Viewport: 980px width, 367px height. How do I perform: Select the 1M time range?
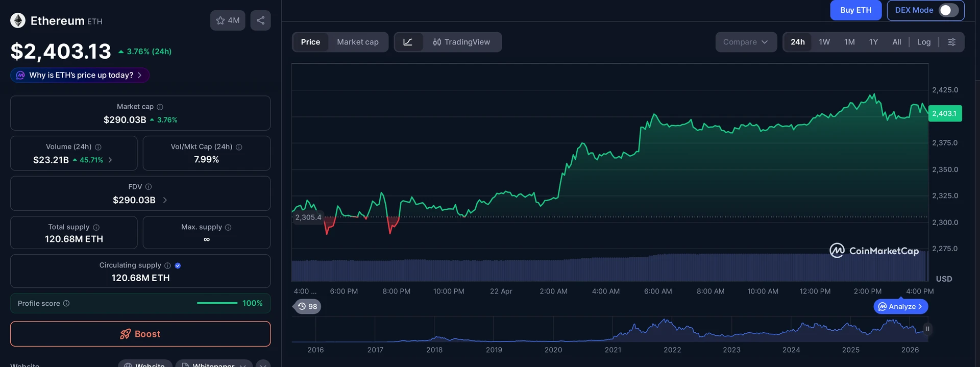point(849,42)
